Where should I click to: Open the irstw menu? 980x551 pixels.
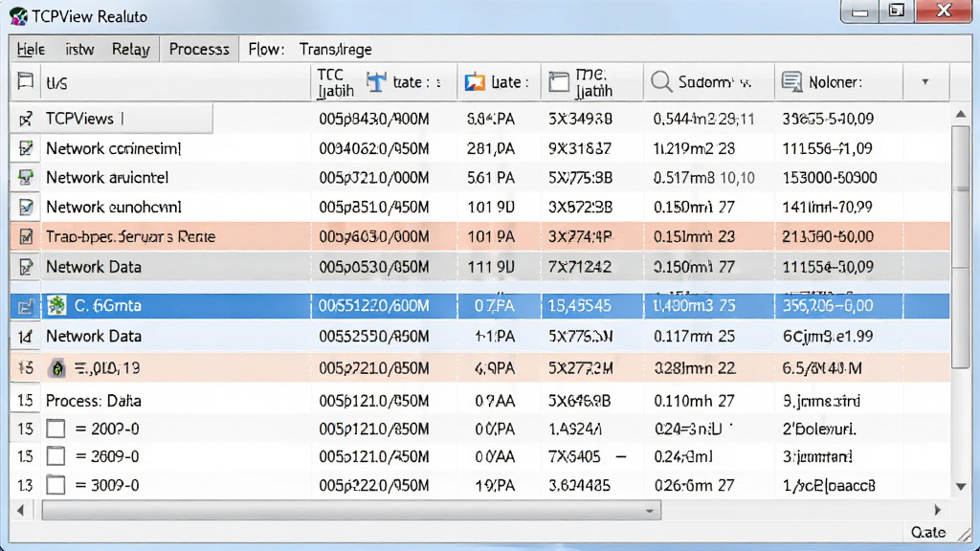coord(79,50)
